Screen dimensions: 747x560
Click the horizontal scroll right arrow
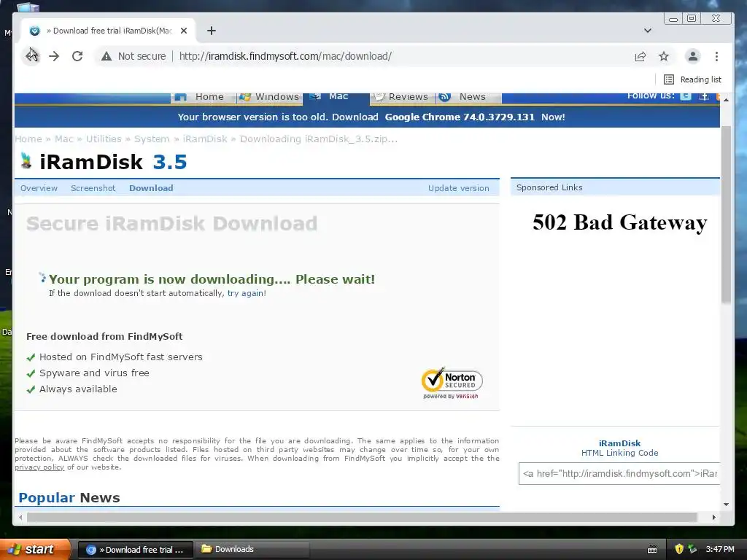[x=713, y=517]
